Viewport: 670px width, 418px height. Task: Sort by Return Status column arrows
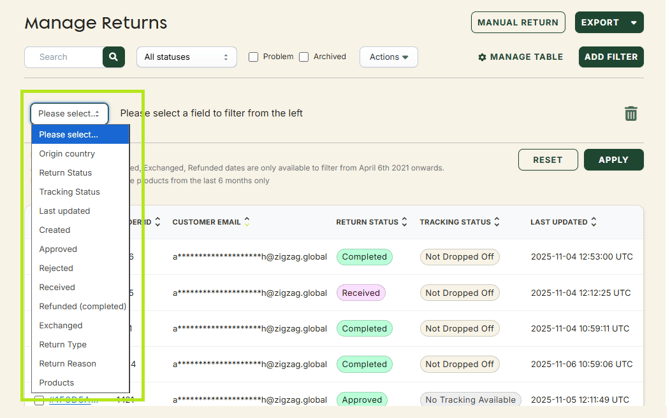click(404, 222)
